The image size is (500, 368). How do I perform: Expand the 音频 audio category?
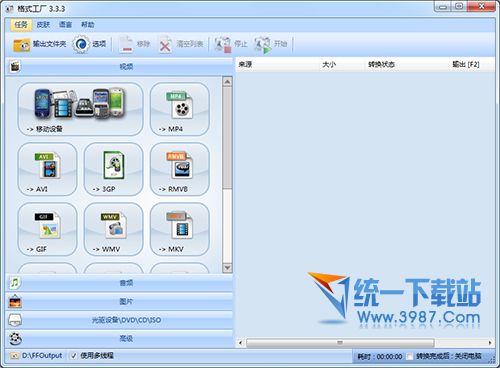[x=119, y=283]
